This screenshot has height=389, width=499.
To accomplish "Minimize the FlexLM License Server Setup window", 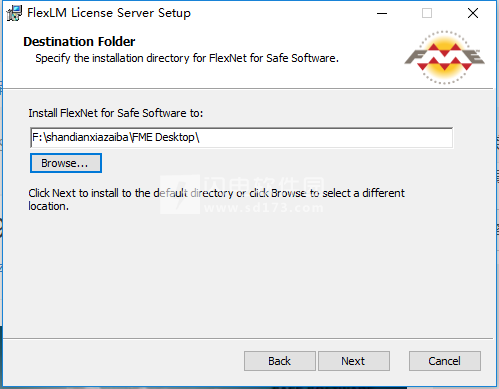I will coord(382,13).
